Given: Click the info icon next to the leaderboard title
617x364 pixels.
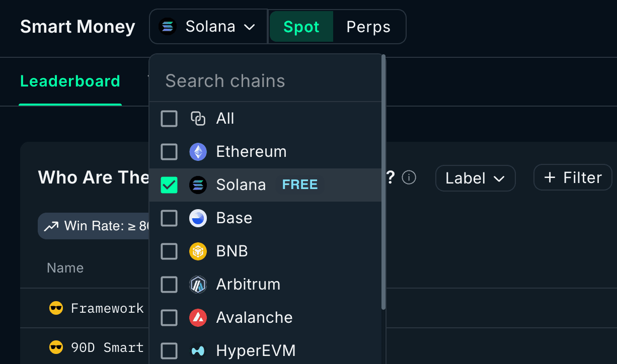Looking at the screenshot, I should pos(409,177).
